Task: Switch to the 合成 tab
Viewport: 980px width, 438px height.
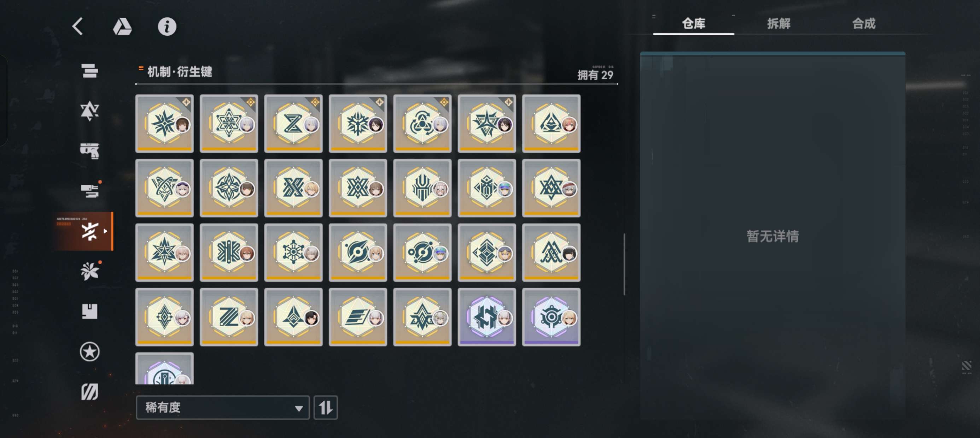Action: [864, 24]
